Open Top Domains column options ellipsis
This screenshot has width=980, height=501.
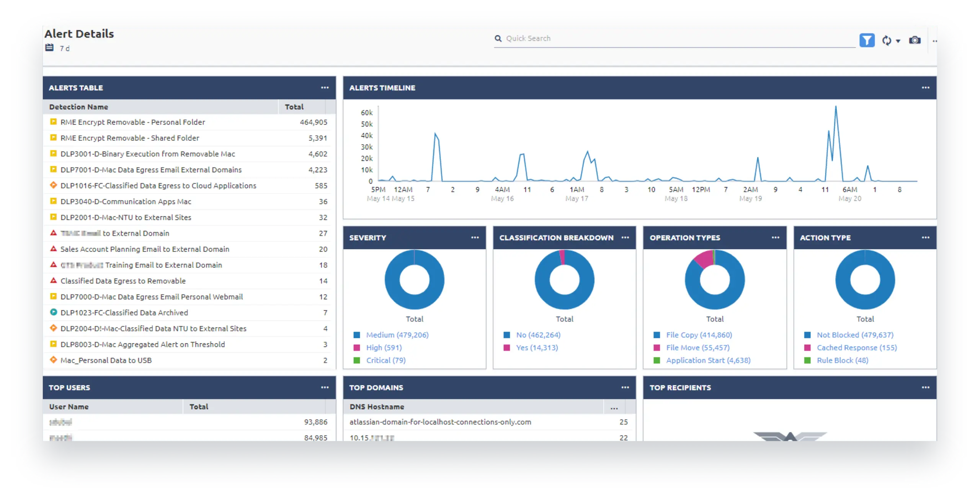614,408
